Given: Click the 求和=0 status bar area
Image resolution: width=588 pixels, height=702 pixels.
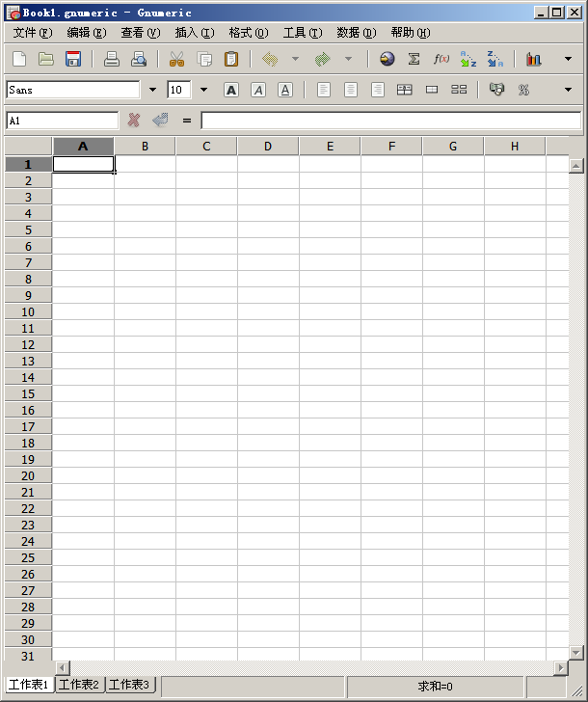Looking at the screenshot, I should [x=435, y=687].
